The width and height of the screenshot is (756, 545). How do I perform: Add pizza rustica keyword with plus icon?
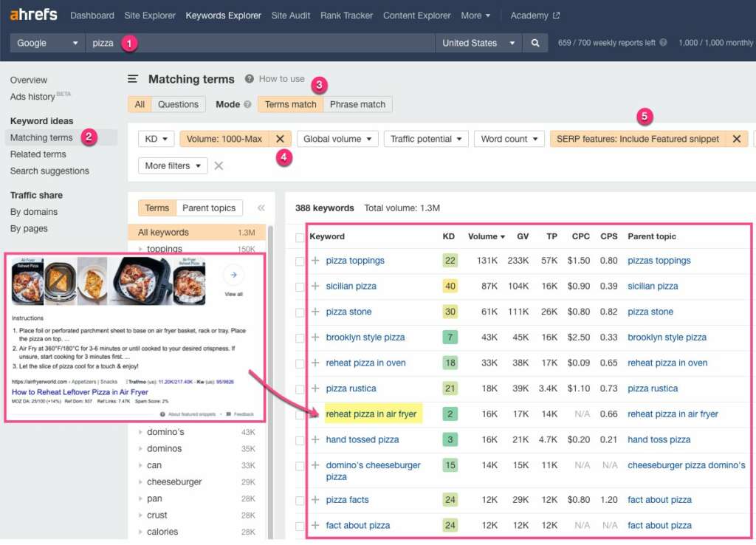(315, 388)
